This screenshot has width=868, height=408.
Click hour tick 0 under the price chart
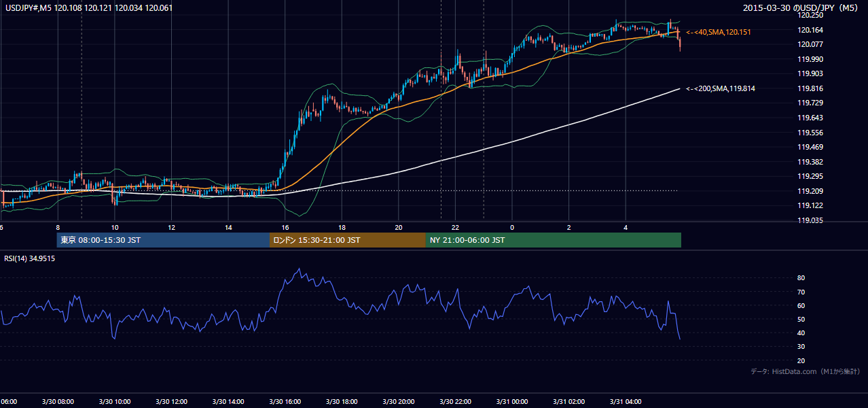tap(512, 227)
